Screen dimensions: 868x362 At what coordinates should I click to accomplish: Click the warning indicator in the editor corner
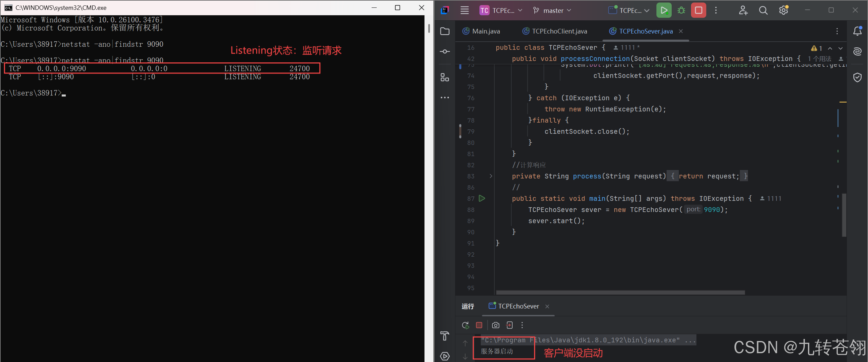tap(816, 48)
